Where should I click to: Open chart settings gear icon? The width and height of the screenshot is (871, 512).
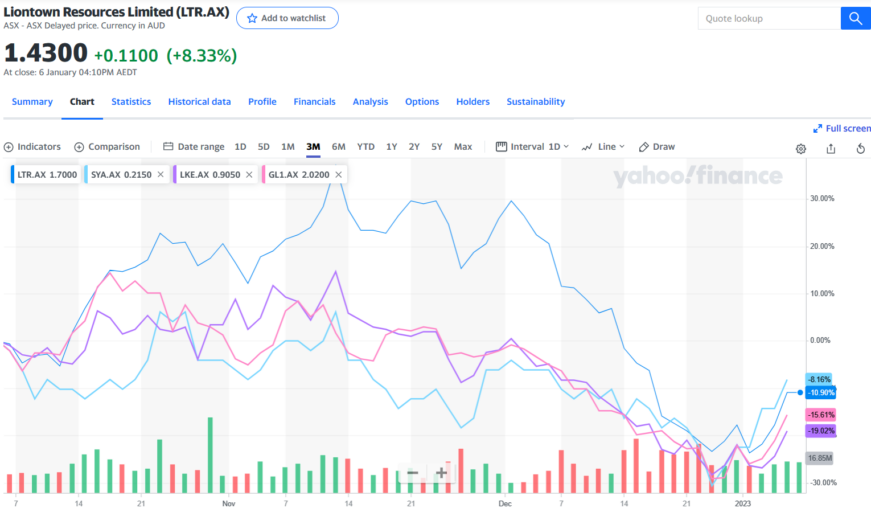tap(800, 149)
